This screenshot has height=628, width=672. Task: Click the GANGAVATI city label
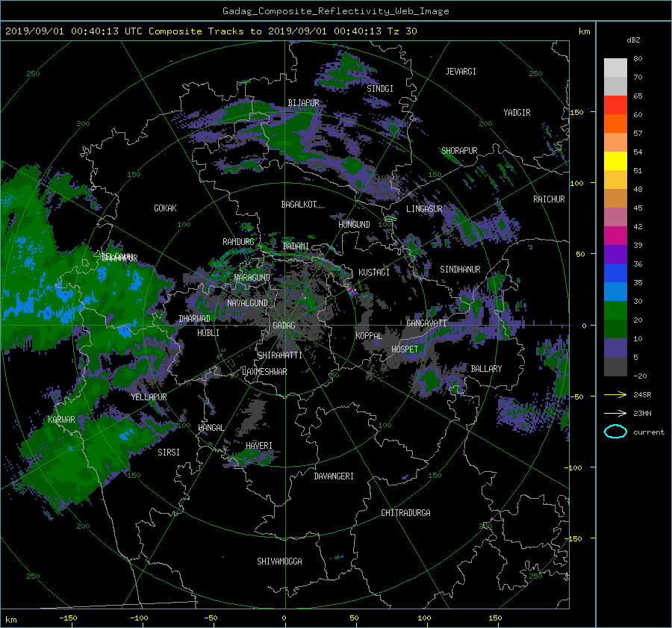tap(426, 323)
